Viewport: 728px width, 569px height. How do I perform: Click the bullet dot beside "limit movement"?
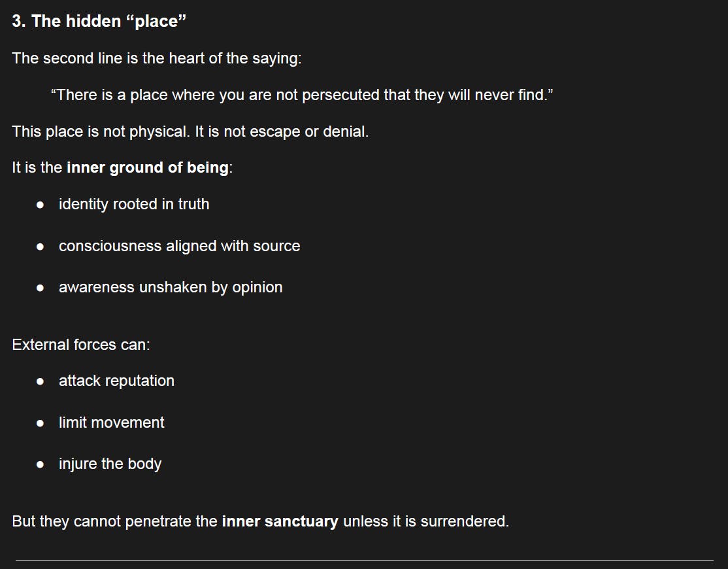pyautogui.click(x=41, y=423)
